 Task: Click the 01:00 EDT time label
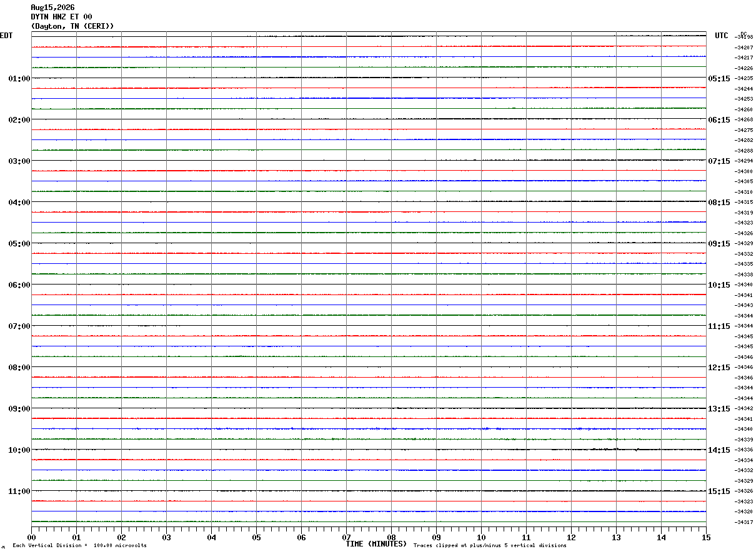coord(19,78)
